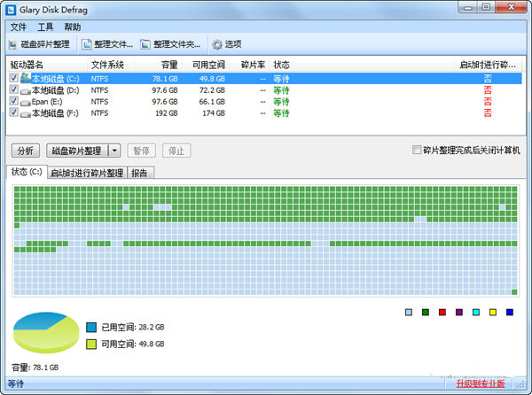This screenshot has width=532, height=395.
Task: Click the 72.2 GB free space cell
Action: (212, 90)
